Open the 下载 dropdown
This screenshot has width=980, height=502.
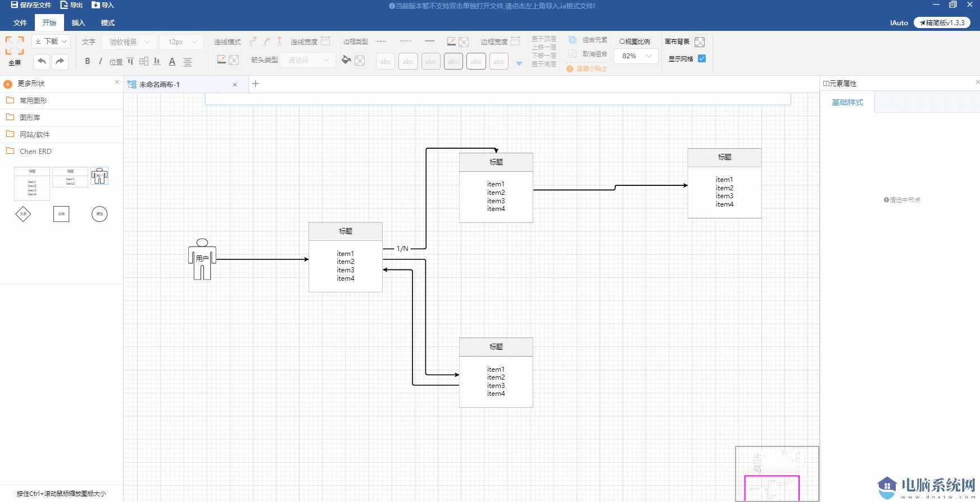point(50,42)
